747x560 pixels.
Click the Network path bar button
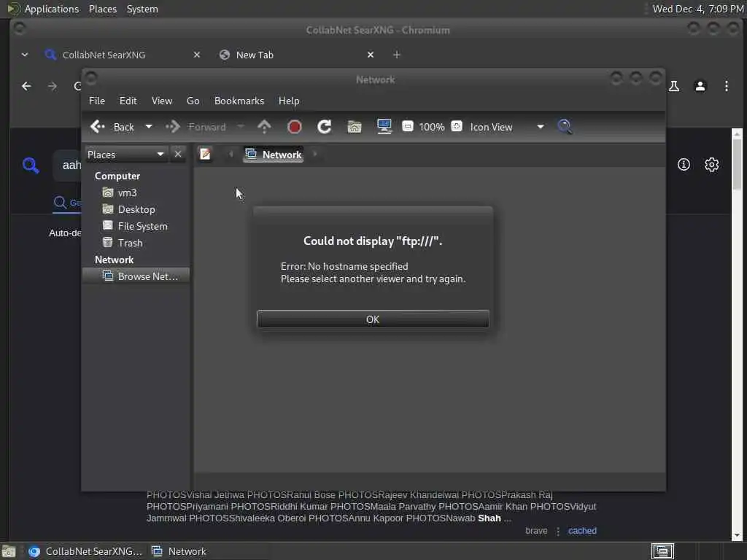pyautogui.click(x=274, y=155)
